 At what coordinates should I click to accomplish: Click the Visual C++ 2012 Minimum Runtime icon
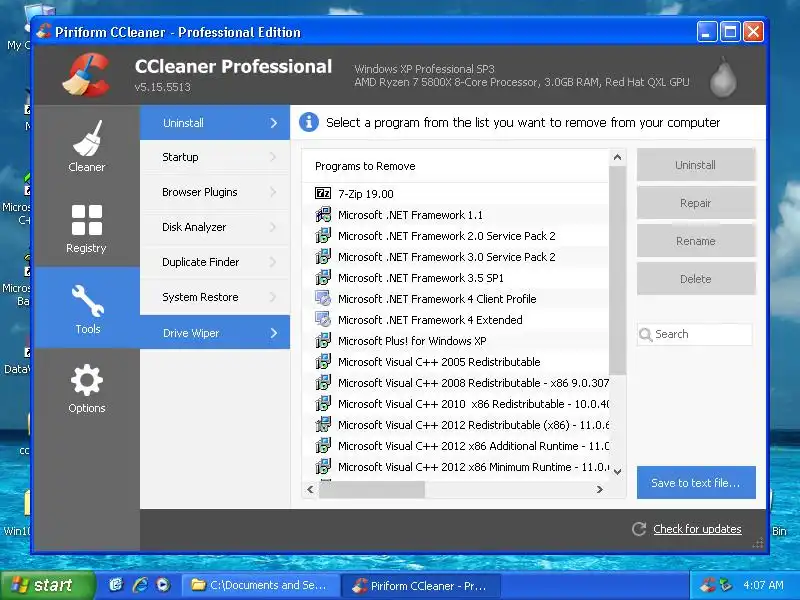pyautogui.click(x=323, y=465)
